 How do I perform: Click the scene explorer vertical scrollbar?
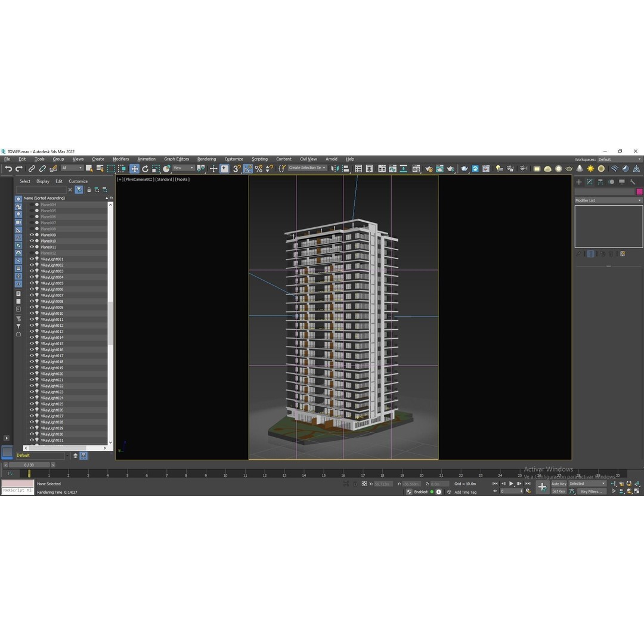(110, 323)
